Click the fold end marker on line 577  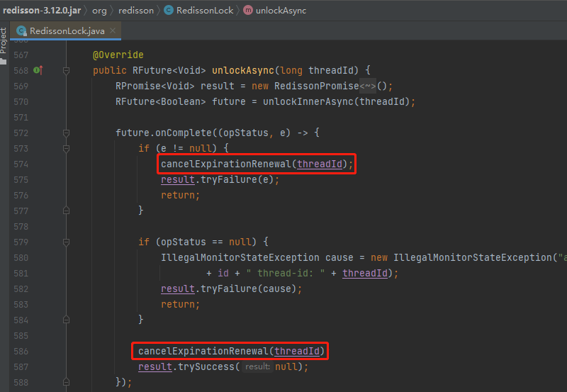tap(66, 211)
